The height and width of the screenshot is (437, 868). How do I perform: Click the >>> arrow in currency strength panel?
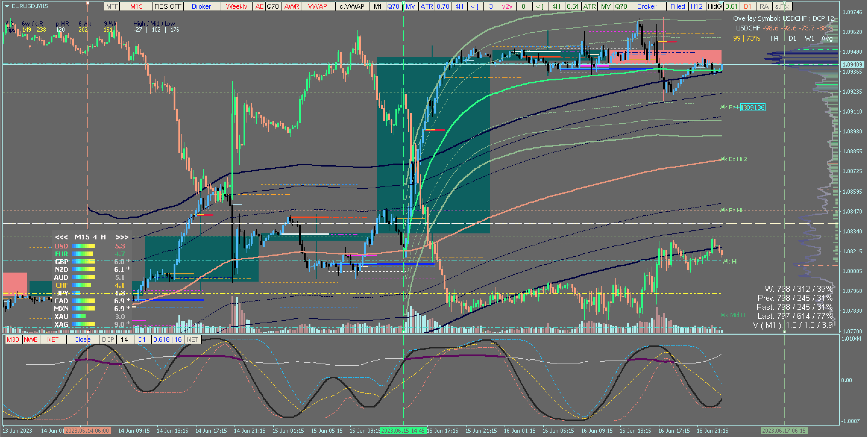(x=122, y=237)
